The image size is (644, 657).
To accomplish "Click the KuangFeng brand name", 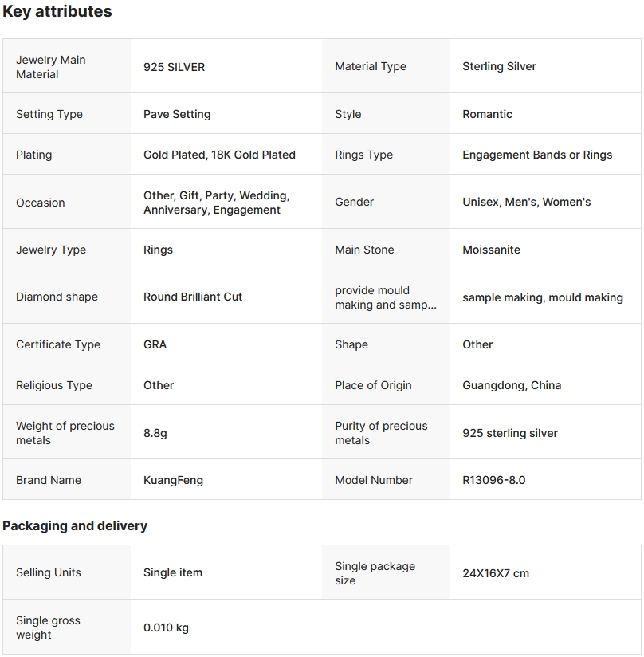I will tap(173, 480).
